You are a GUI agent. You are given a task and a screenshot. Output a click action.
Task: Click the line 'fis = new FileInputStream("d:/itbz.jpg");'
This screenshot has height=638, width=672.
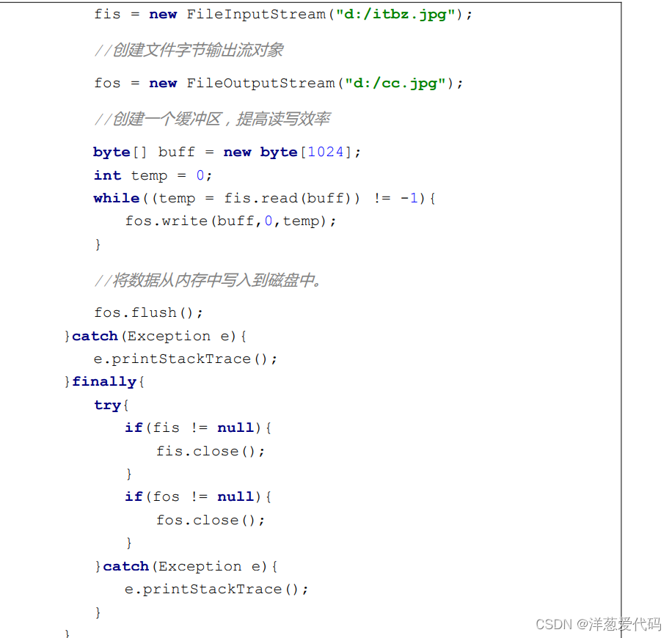tap(283, 15)
